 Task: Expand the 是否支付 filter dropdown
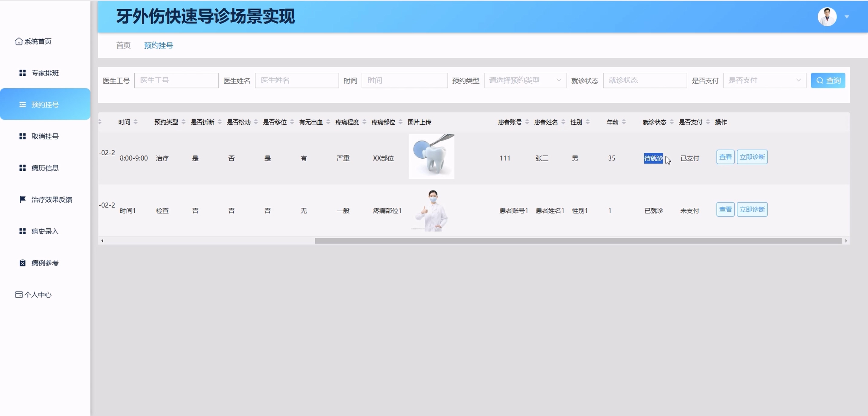coord(764,81)
